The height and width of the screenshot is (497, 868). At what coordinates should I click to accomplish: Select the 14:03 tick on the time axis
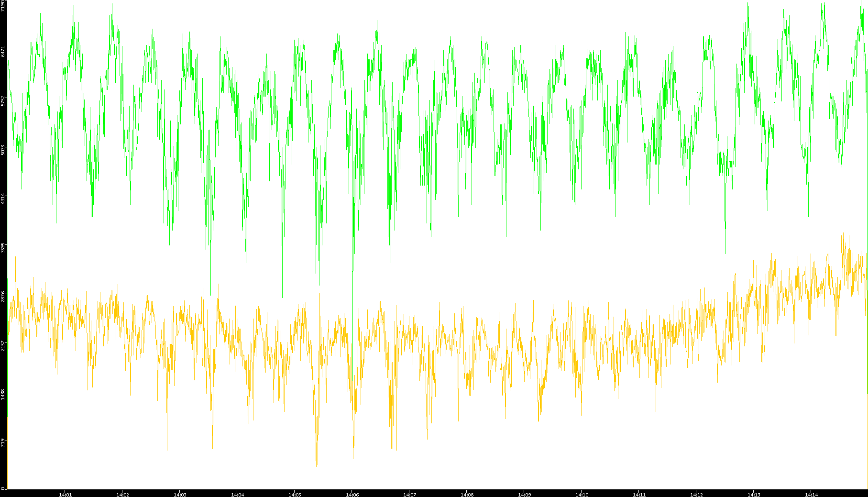tap(180, 494)
